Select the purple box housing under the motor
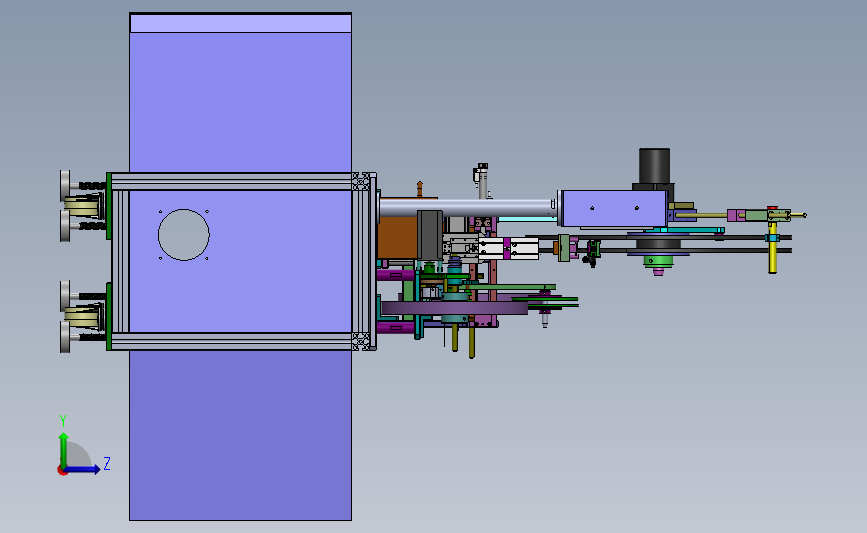Screen dimensions: 867x533 [614, 208]
